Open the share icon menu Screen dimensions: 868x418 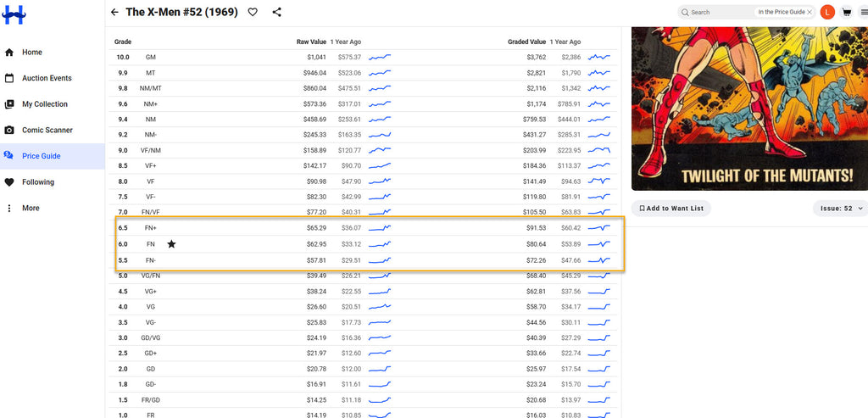(x=277, y=12)
